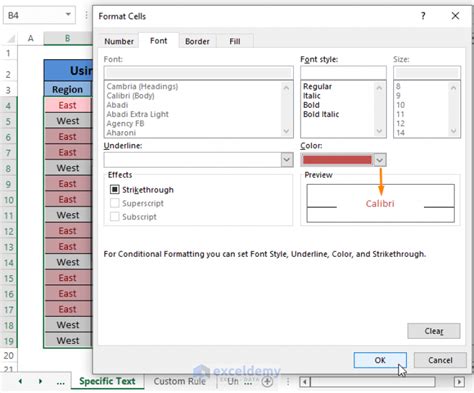The width and height of the screenshot is (474, 393).
Task: Open the partially hidden Un sheet tab
Action: (233, 381)
